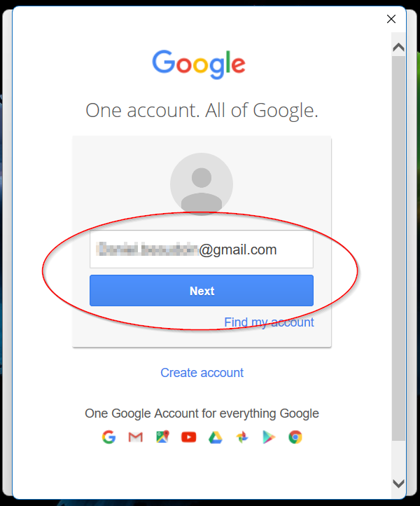Click the One account. All of Google. heading
The width and height of the screenshot is (420, 506).
click(x=202, y=111)
